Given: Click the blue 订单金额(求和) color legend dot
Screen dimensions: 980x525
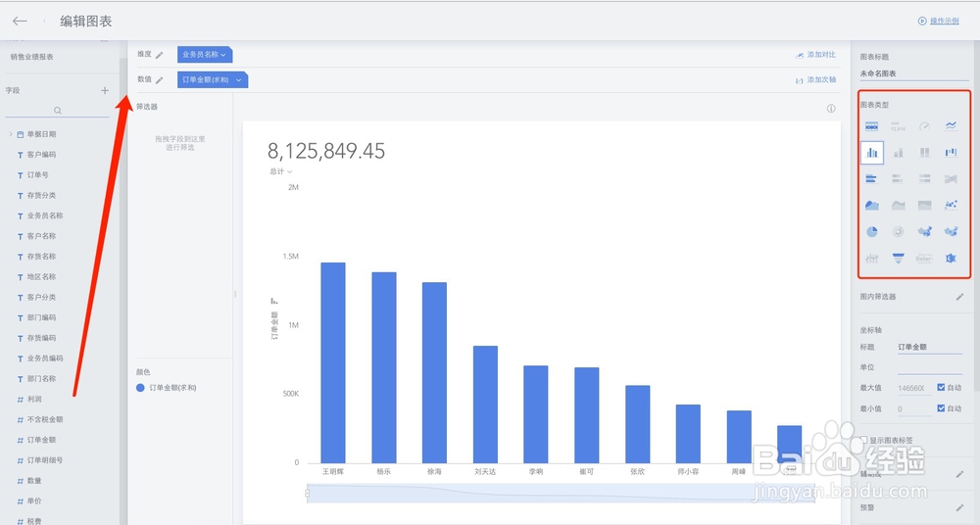Looking at the screenshot, I should 141,388.
